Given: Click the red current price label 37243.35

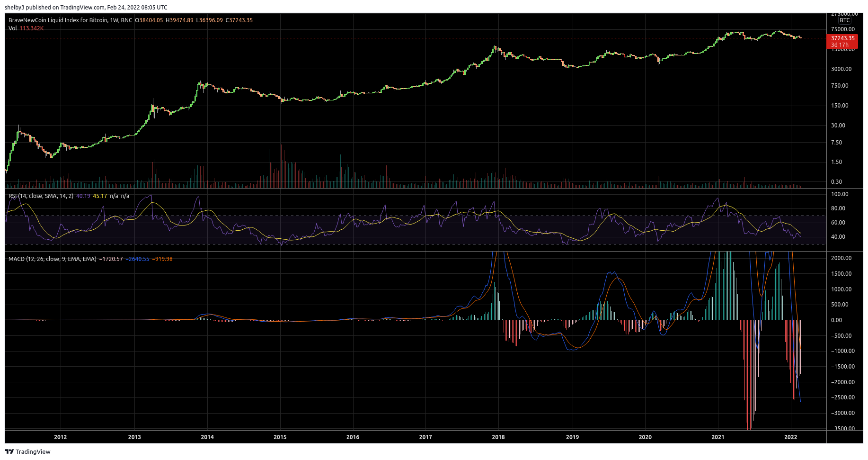Looking at the screenshot, I should tap(843, 38).
